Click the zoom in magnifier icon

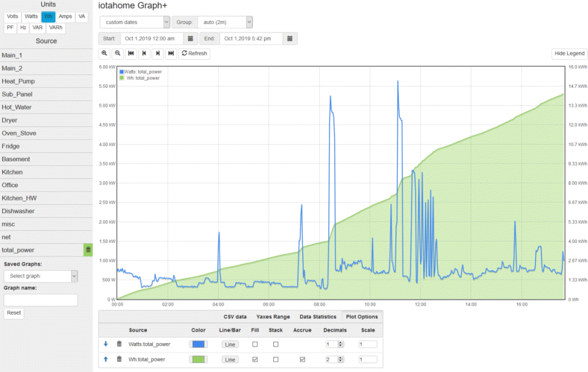(x=105, y=54)
